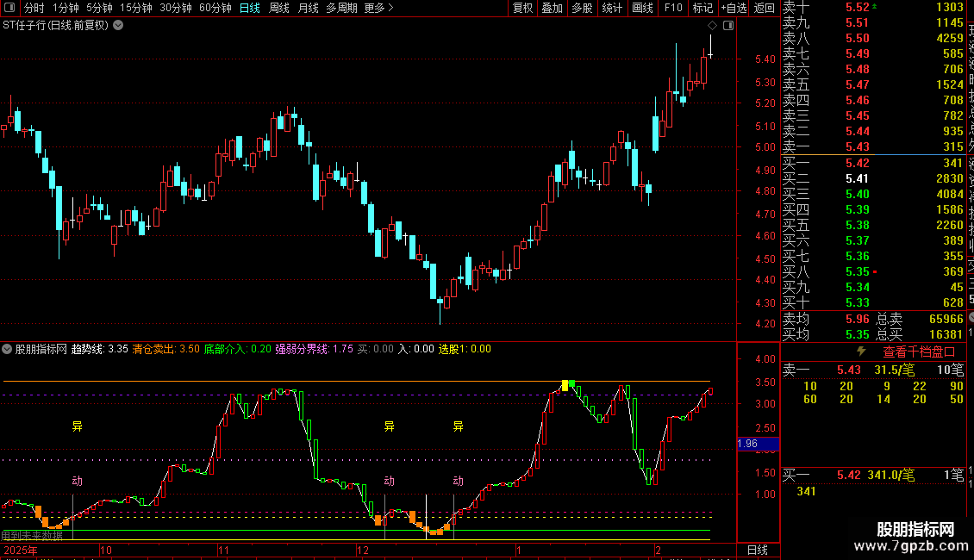Screen dimensions: 974x560
Task: Click the 选股1 0.00 indicator label
Action: pos(465,349)
